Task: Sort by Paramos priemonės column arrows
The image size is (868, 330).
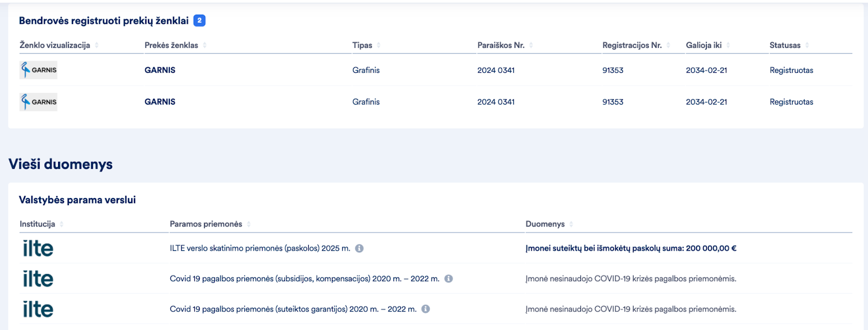Action: click(x=248, y=224)
